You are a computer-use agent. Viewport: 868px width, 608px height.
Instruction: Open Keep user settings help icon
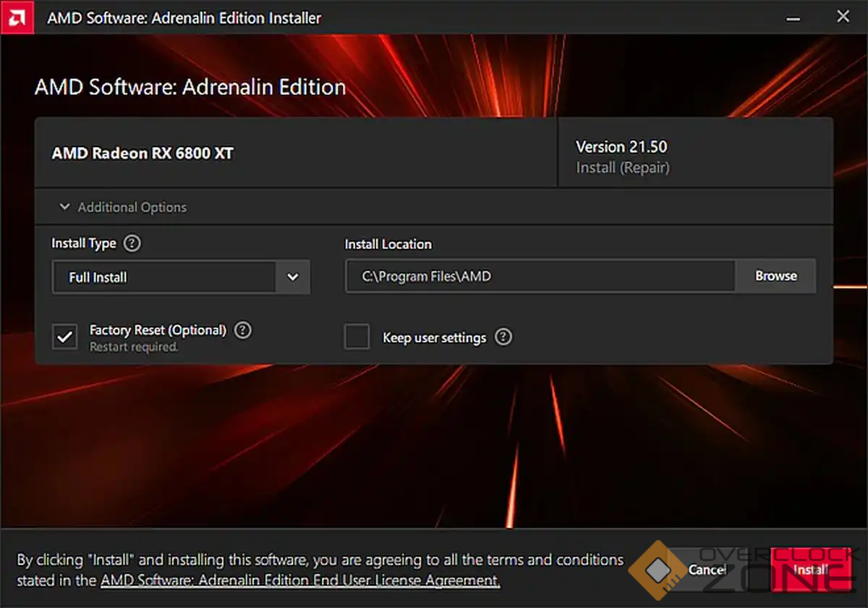click(503, 337)
